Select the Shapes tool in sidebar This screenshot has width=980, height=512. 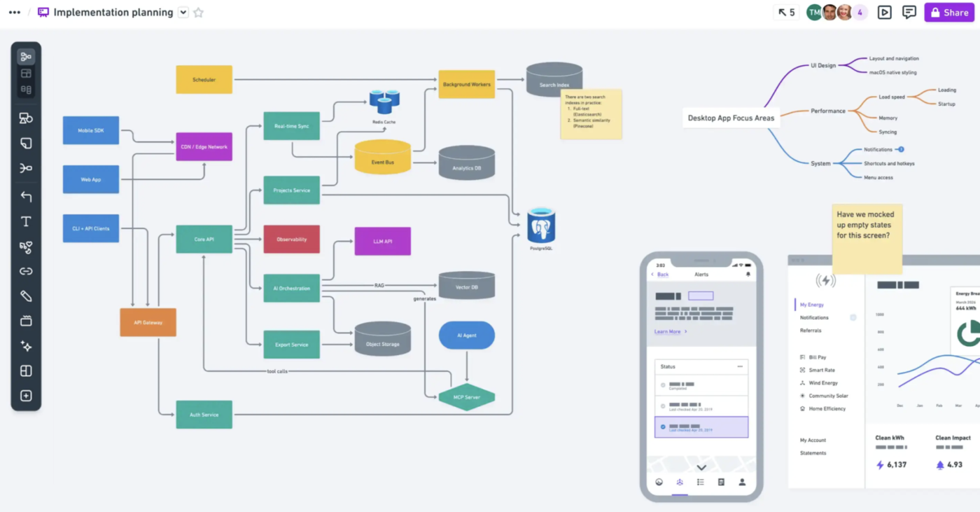[26, 118]
